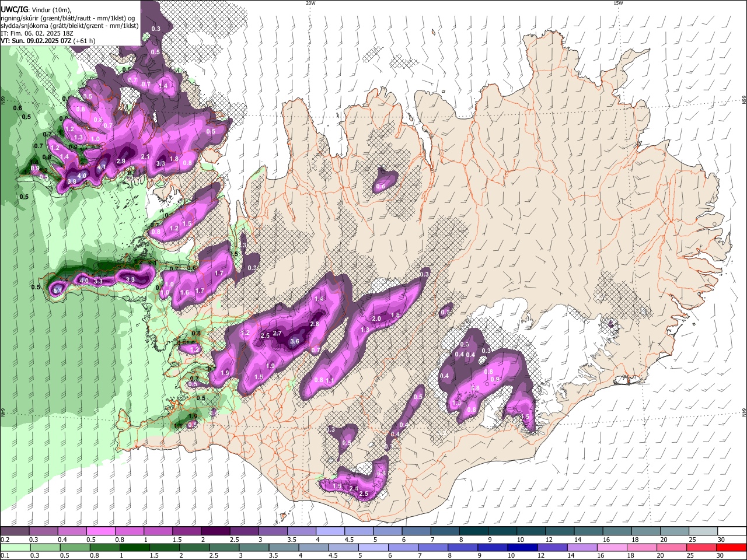Click the 'VT: Sun. 09.02.2025 07Z (+61 h)' line
The image size is (747, 560).
[48, 41]
